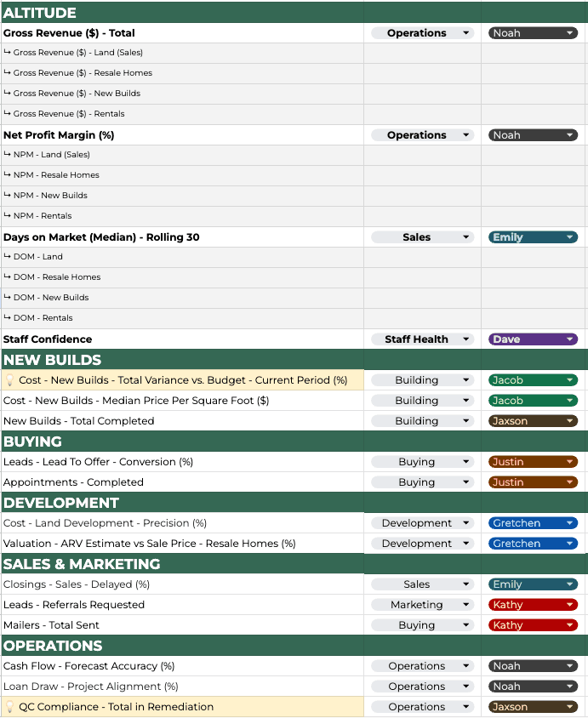Open Kathy owner chip for Mailers - Total Sent
This screenshot has width=588, height=718.
(x=533, y=625)
